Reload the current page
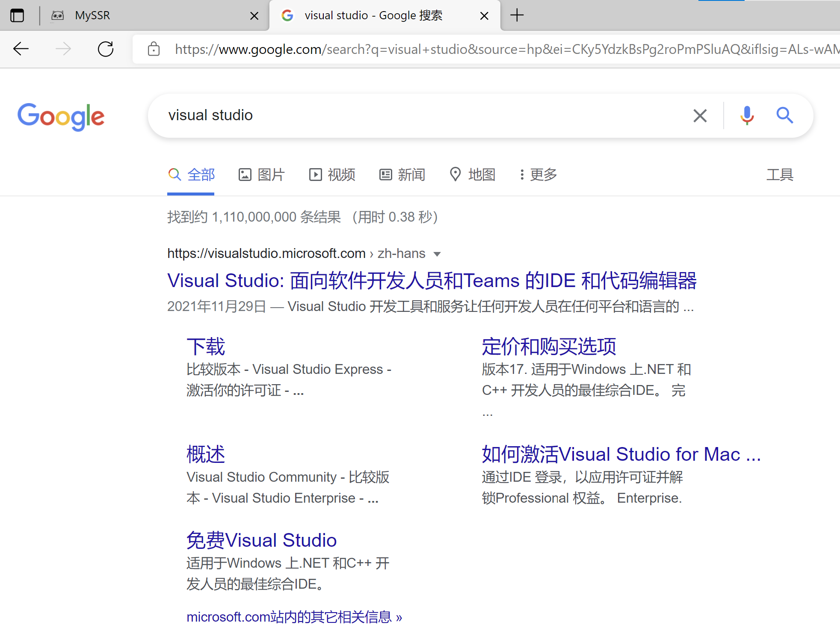Screen dimensions: 840x634 [x=106, y=49]
